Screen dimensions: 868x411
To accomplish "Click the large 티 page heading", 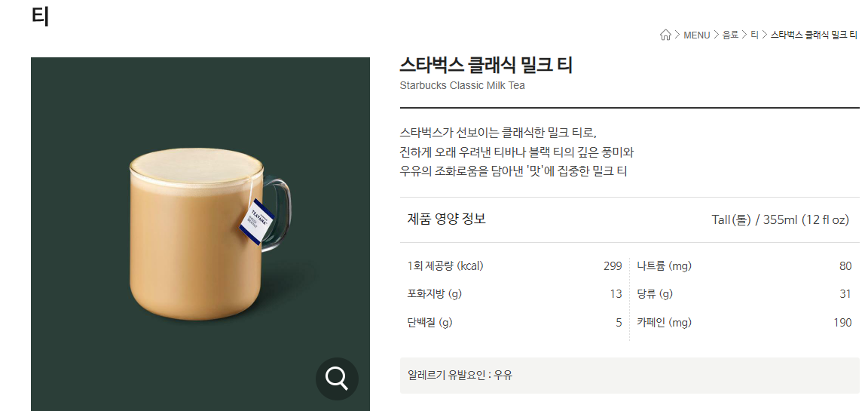I will [41, 16].
